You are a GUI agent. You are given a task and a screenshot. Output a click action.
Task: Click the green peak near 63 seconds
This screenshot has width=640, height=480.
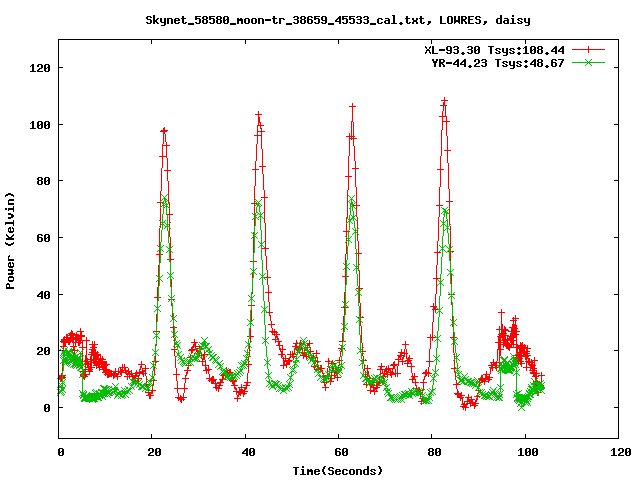tap(352, 199)
